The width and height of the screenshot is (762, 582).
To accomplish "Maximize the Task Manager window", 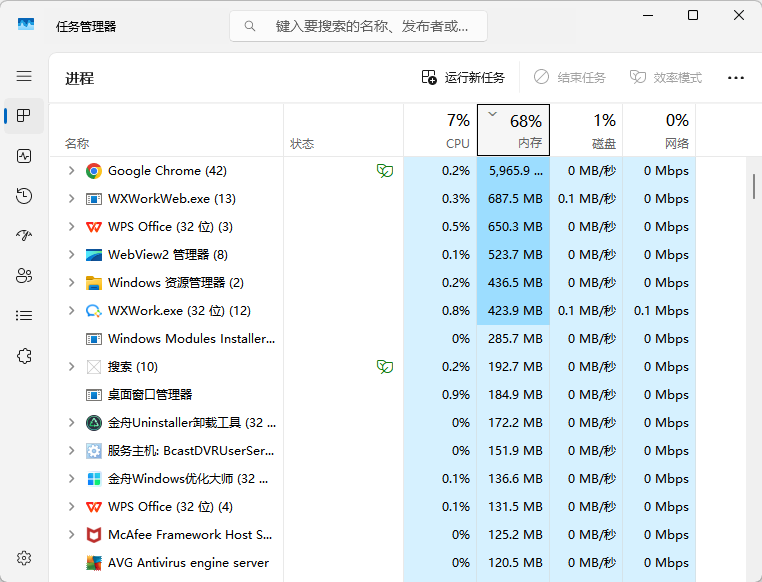I will (x=693, y=16).
